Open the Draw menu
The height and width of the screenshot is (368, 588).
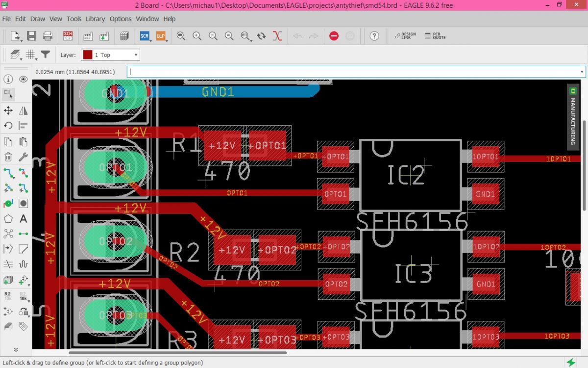point(38,19)
